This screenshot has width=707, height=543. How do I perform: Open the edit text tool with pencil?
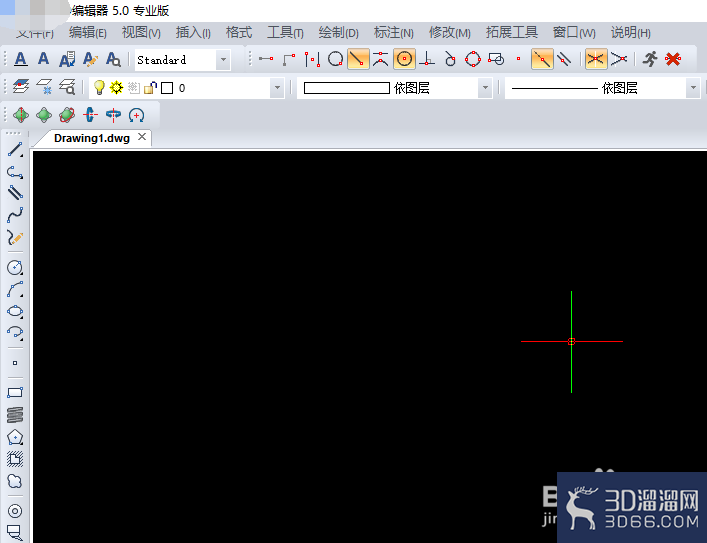pos(90,59)
